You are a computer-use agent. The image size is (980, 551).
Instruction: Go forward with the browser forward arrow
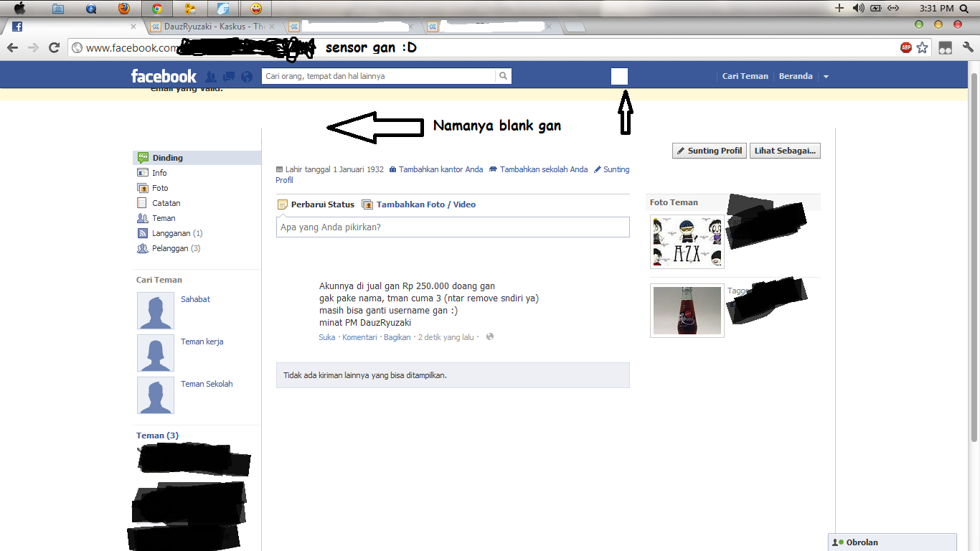pyautogui.click(x=33, y=48)
